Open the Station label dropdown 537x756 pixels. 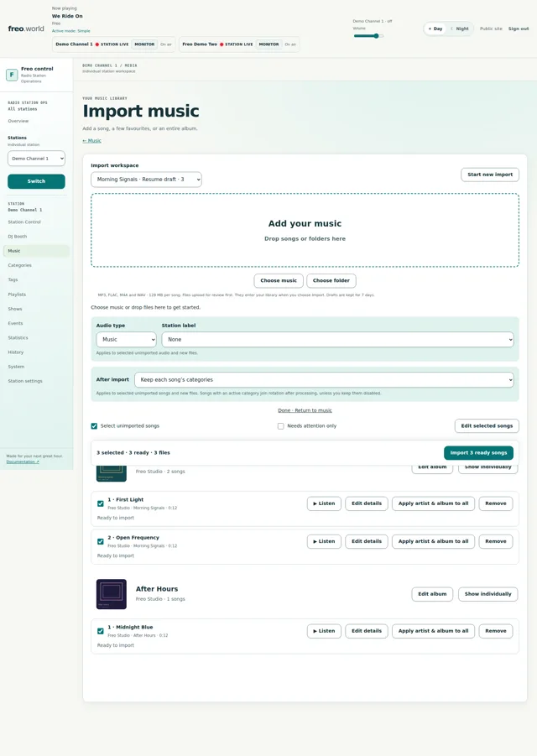pos(337,340)
